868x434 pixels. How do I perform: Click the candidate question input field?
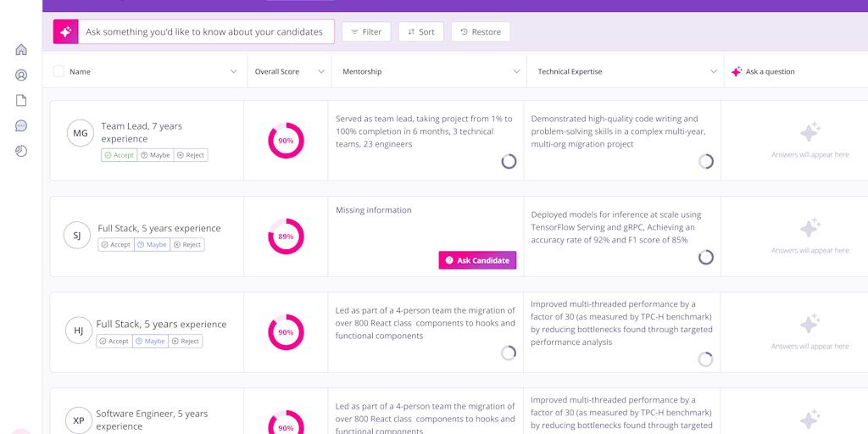(204, 32)
